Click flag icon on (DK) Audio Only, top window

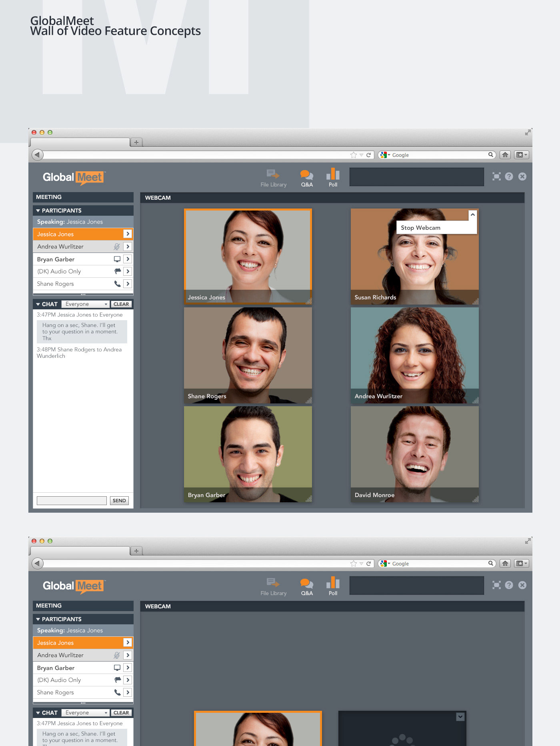pos(118,271)
